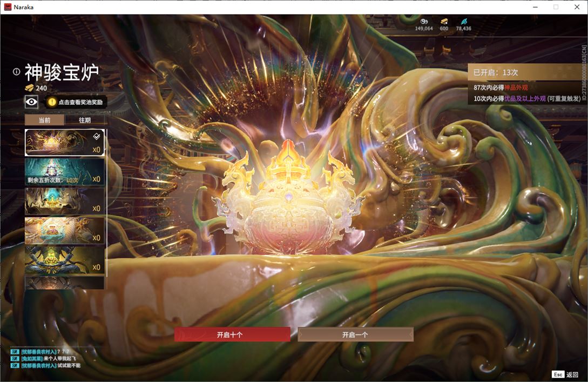Click the 开启一个 button
Screen dimensions: 588x382
coord(355,334)
